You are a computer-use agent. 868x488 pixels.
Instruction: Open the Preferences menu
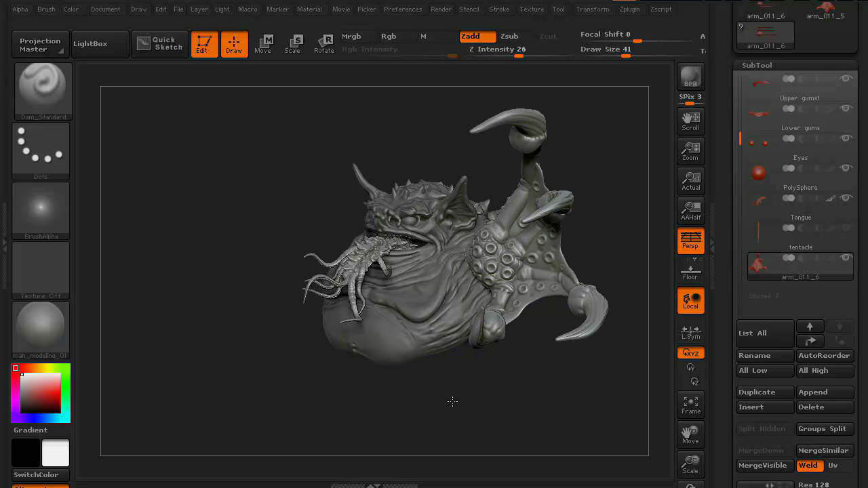pyautogui.click(x=403, y=9)
